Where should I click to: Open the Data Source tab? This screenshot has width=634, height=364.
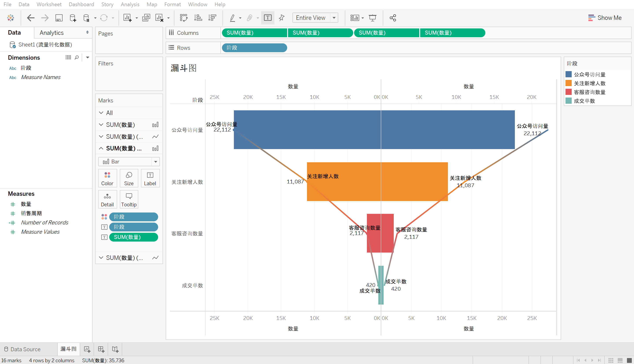pos(25,349)
